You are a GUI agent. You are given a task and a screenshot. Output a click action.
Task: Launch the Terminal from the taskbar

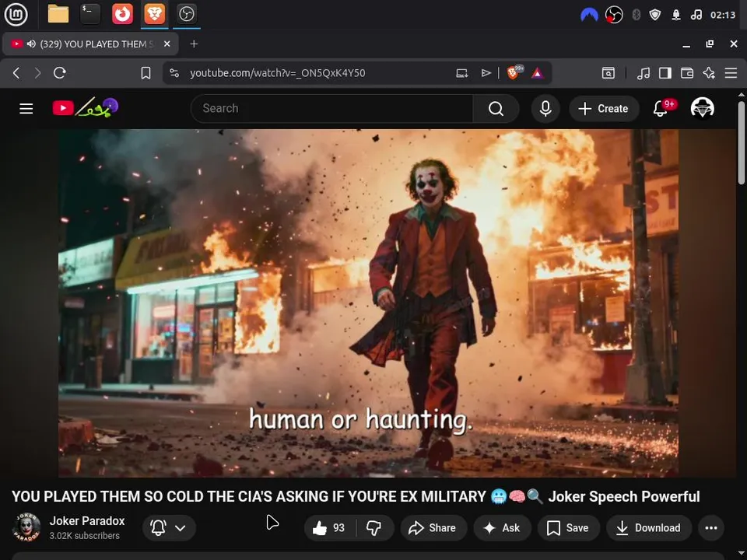(x=90, y=14)
